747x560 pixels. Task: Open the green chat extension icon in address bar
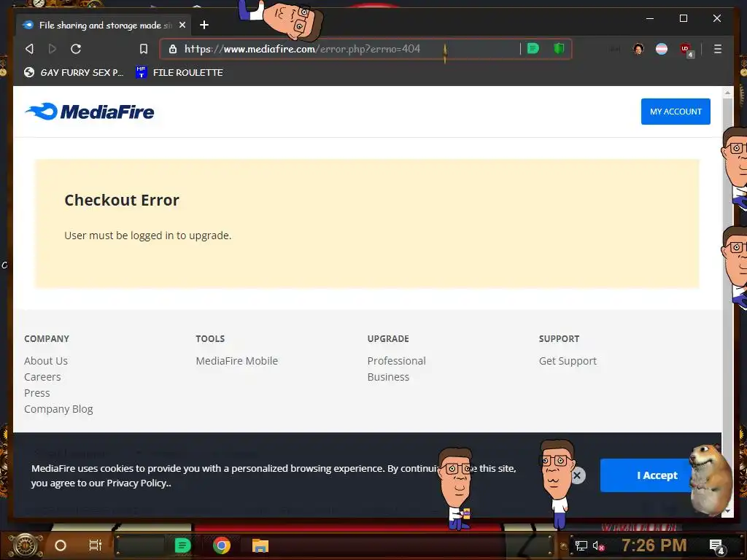pos(533,49)
